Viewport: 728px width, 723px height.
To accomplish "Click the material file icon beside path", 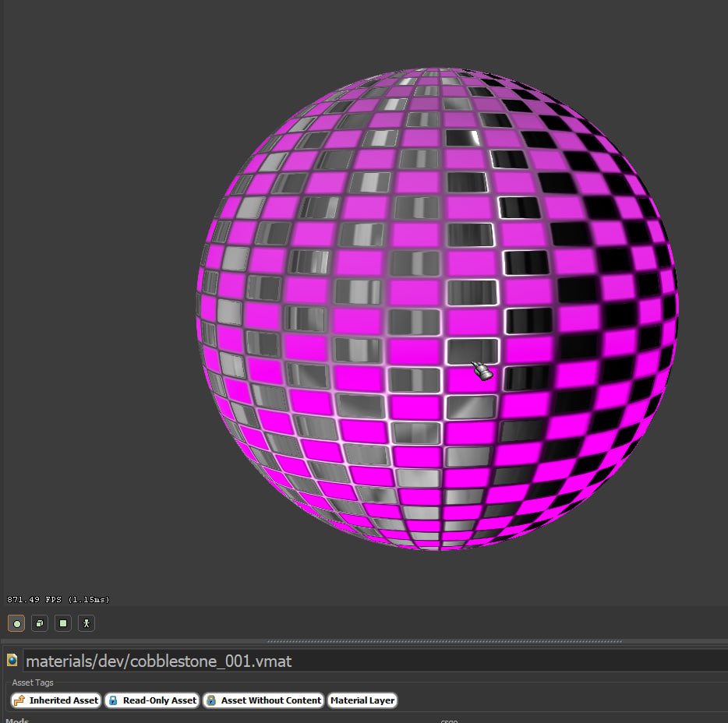I will (x=12, y=661).
